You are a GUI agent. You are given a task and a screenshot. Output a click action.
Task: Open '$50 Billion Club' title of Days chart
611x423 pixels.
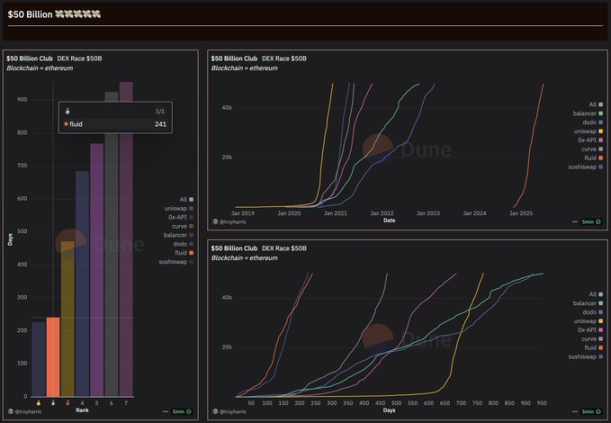point(234,248)
